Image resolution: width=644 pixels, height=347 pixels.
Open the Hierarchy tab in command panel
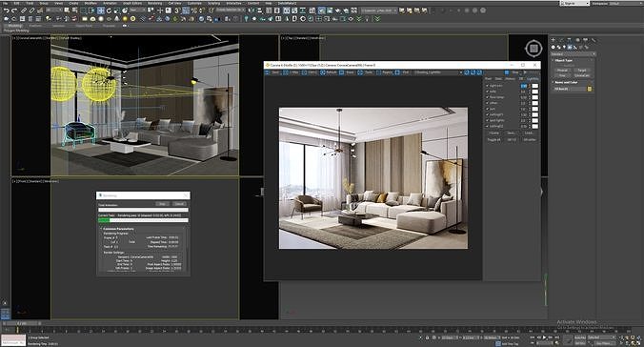click(570, 40)
